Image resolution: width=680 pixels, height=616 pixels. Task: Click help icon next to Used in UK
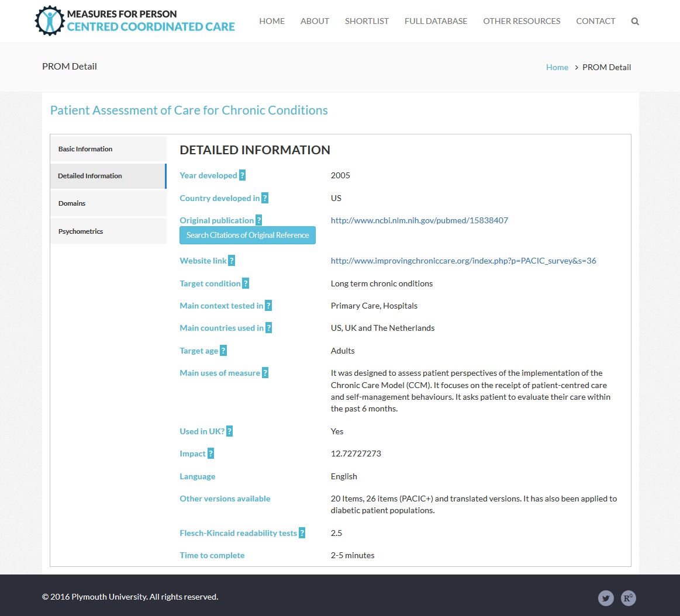(x=230, y=431)
